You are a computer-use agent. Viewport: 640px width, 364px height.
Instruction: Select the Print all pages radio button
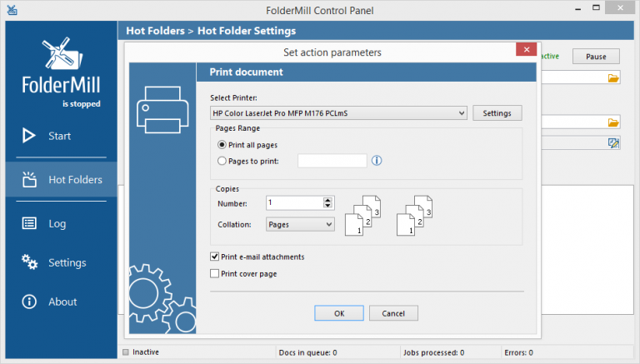click(222, 145)
